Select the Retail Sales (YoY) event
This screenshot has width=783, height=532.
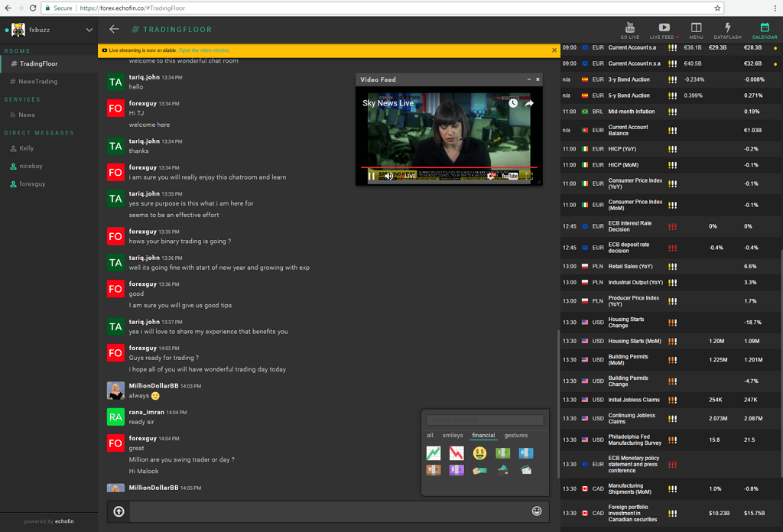669,267
